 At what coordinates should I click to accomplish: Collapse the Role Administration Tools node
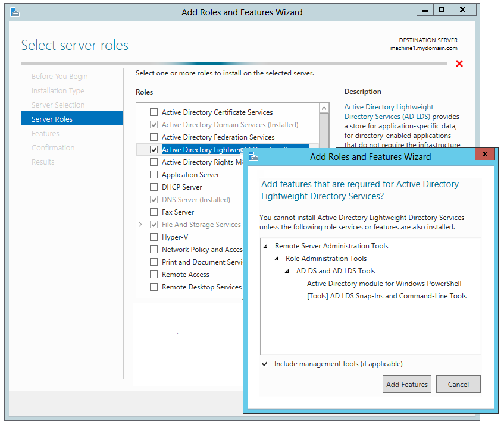pos(276,259)
